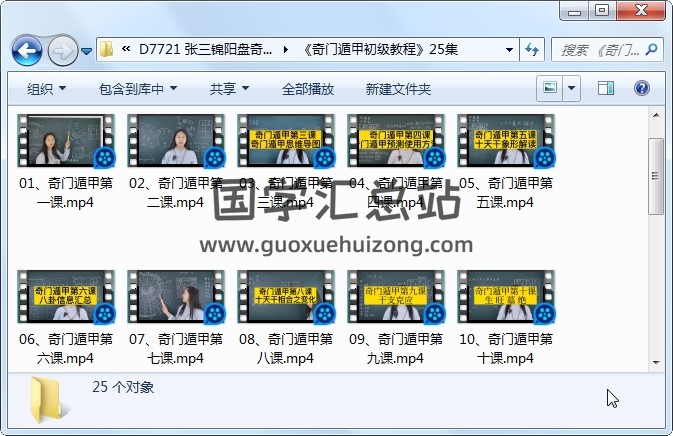The width and height of the screenshot is (673, 436).
Task: Click the D7721 parent folder in address bar
Action: point(206,49)
